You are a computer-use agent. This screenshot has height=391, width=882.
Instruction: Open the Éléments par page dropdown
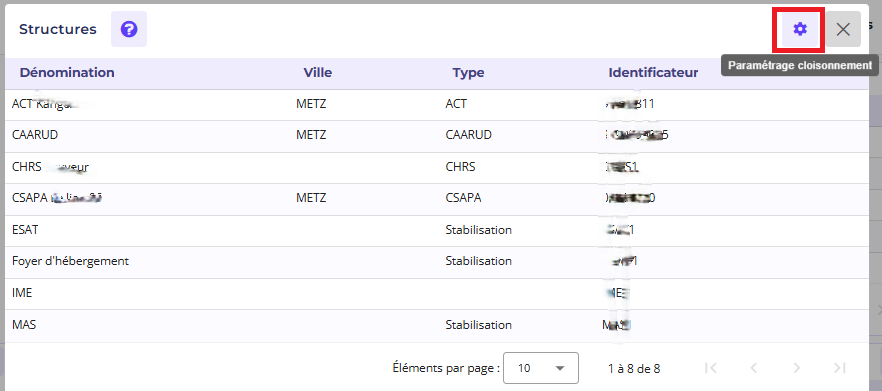coord(541,368)
